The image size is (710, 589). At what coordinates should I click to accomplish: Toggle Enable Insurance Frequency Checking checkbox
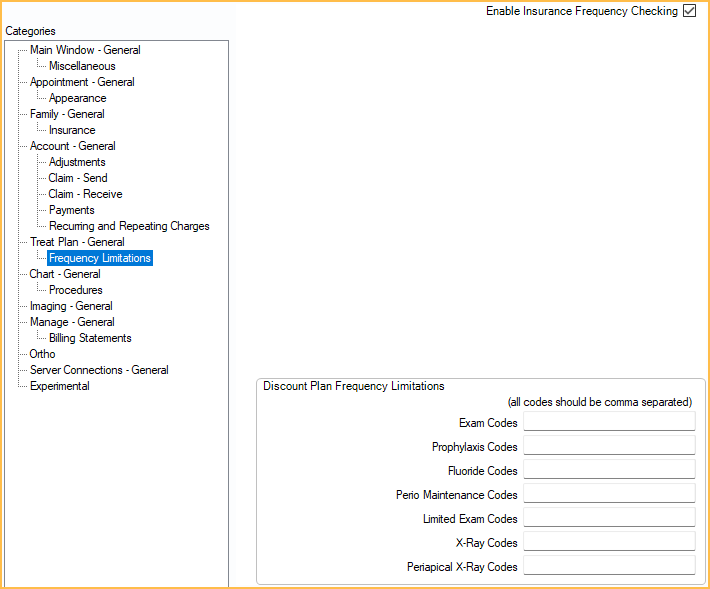click(689, 11)
